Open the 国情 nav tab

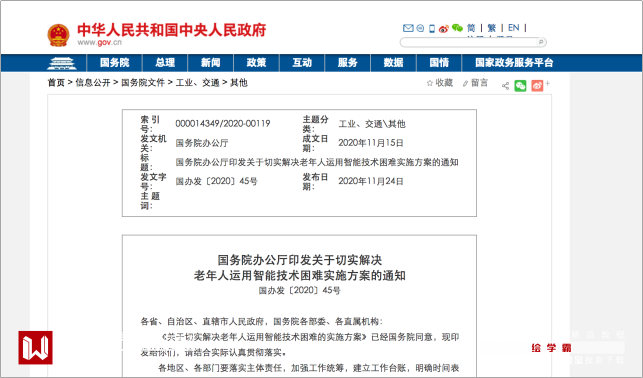[439, 63]
